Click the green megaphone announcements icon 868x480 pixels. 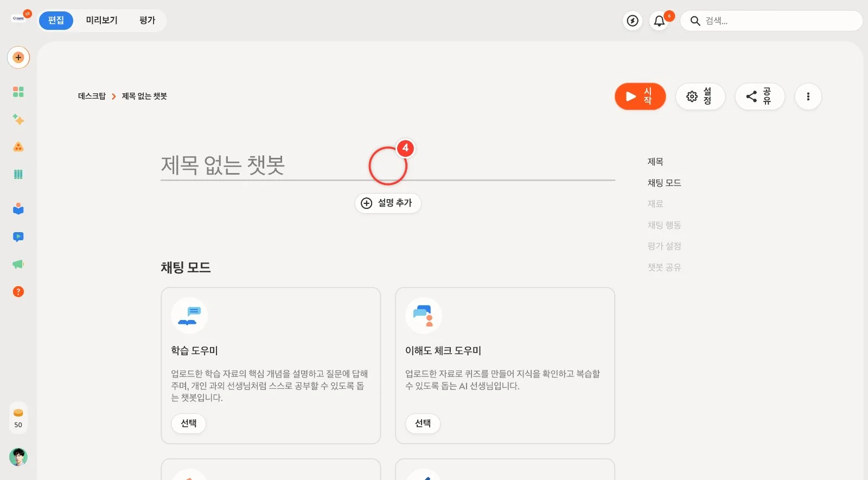coord(18,264)
